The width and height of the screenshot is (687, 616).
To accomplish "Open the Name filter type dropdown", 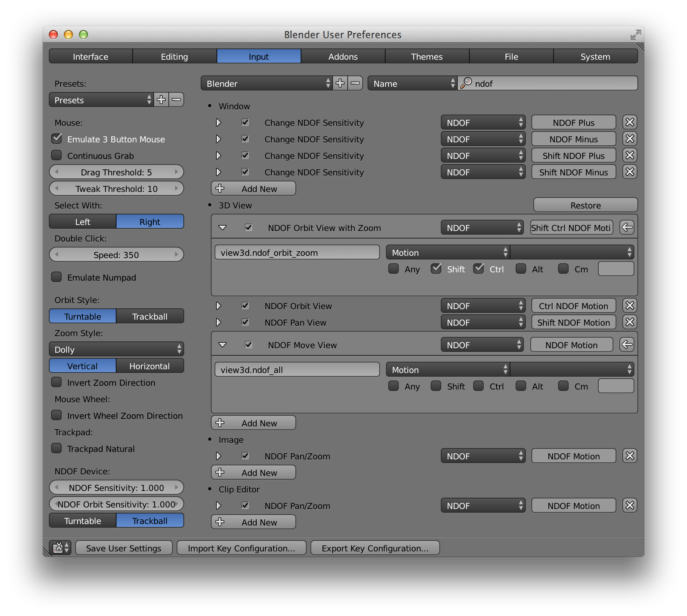I will (412, 83).
